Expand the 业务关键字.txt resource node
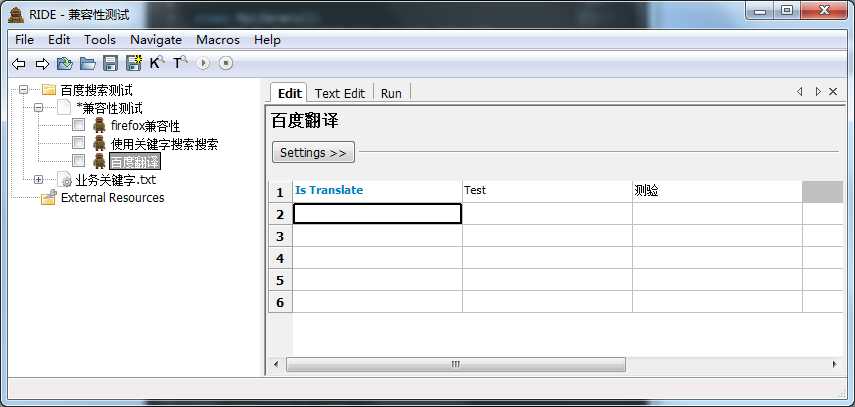 coord(38,179)
